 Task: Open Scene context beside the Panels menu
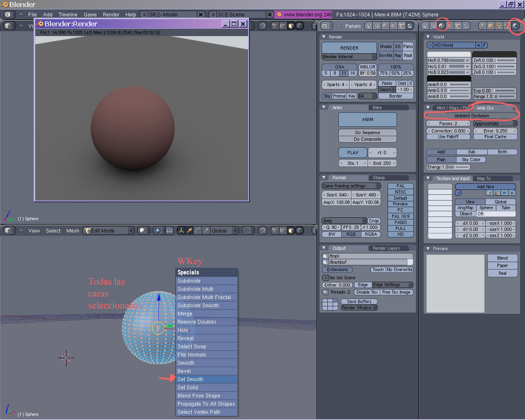pyautogui.click(x=410, y=26)
